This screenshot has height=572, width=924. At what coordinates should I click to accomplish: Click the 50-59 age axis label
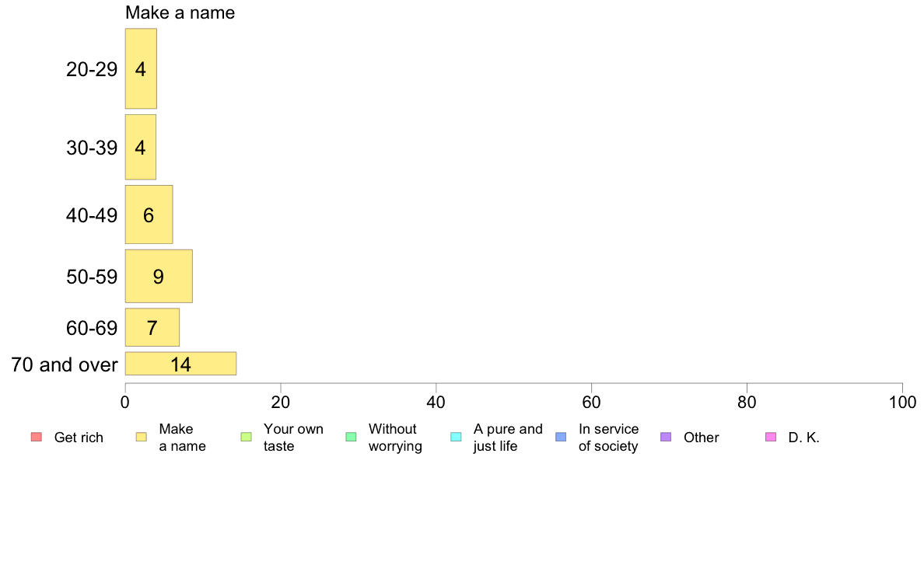pyautogui.click(x=92, y=276)
